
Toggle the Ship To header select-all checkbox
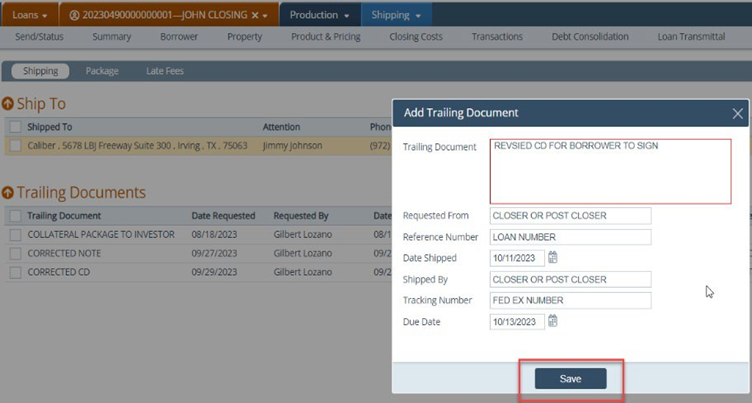point(15,127)
